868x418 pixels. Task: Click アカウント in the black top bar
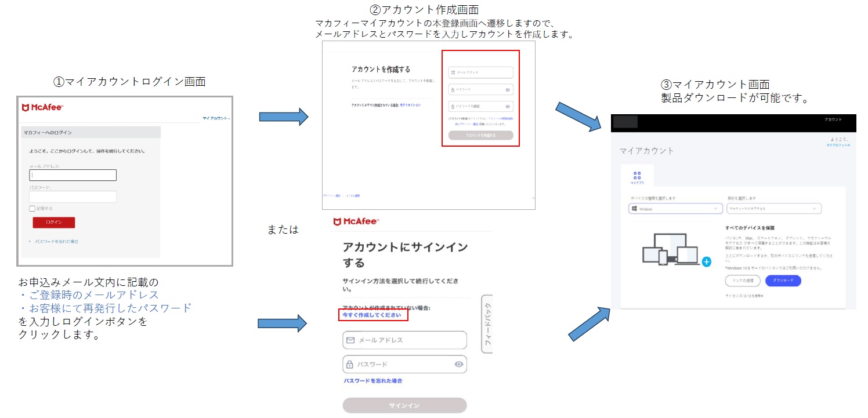pos(833,119)
